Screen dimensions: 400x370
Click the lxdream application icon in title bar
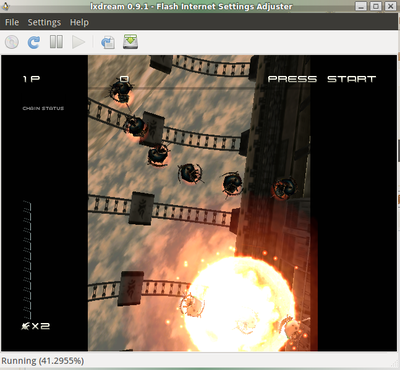pos(6,6)
